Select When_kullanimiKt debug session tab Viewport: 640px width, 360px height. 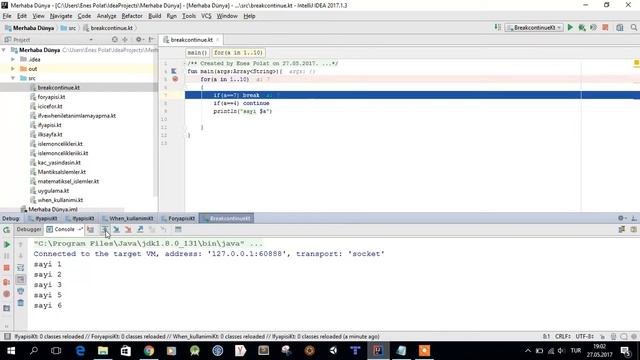coord(128,218)
